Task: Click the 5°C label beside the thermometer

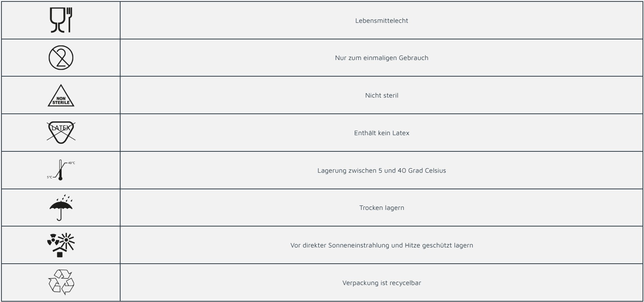Action: [x=49, y=177]
